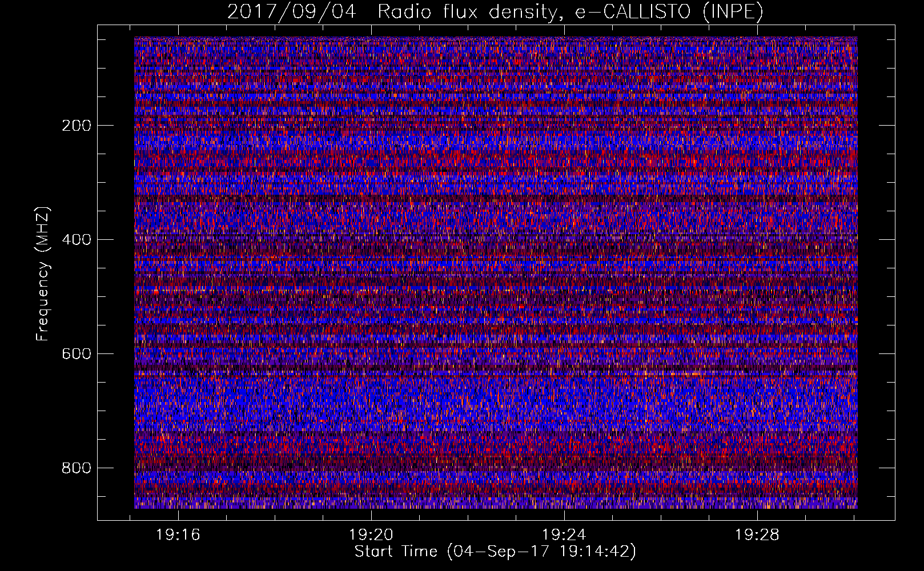Viewport: 924px width, 571px height.
Task: Click the plot title '2017/09/04 Radio flux density, e-CALLISTO (INPE)'
Action: pos(495,12)
